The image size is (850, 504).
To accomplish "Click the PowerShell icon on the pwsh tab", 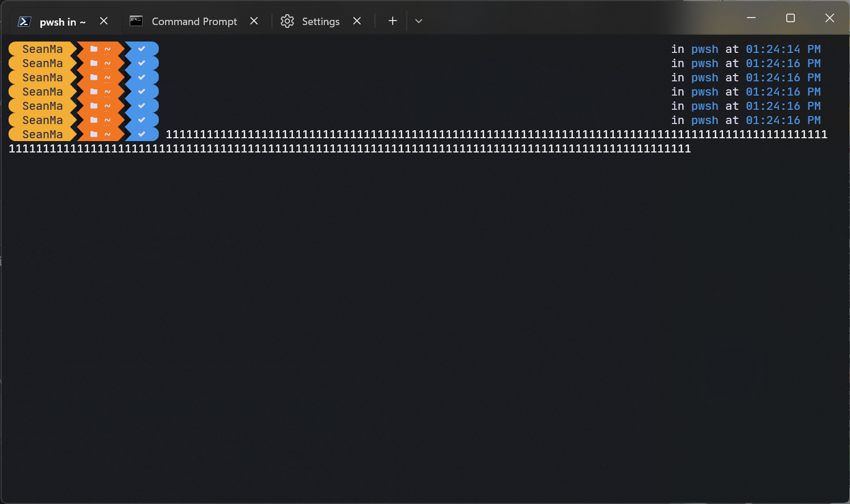I will pyautogui.click(x=24, y=21).
